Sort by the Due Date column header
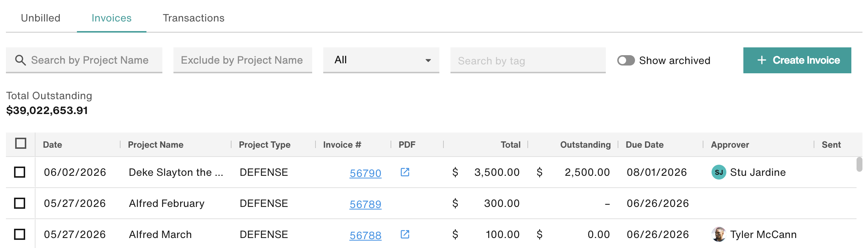 point(644,145)
